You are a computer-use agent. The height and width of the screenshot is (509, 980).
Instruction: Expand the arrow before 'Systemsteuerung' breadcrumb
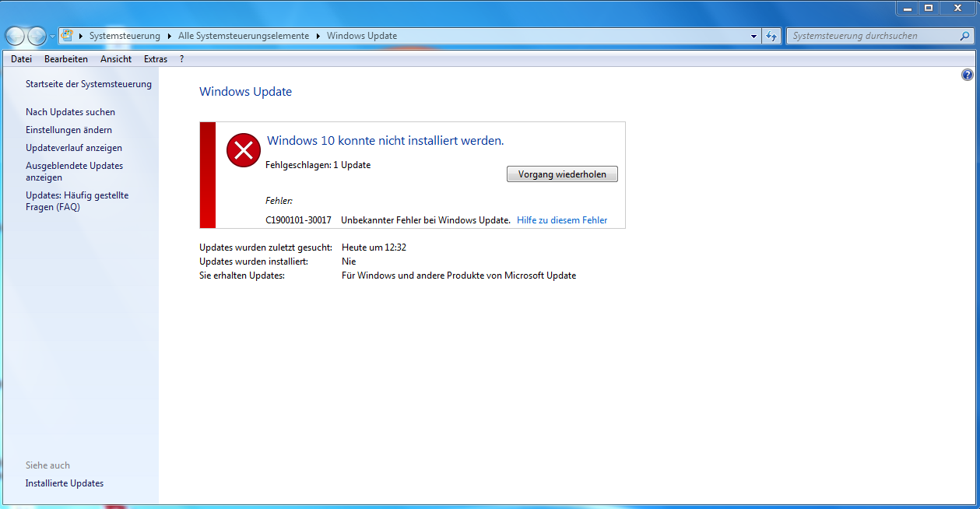81,36
